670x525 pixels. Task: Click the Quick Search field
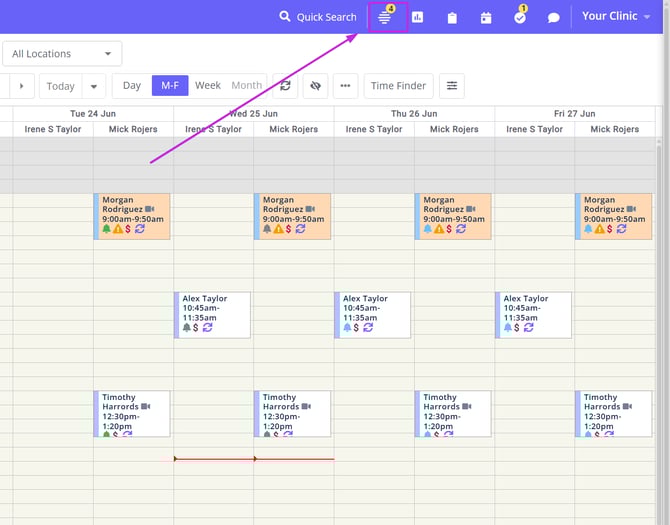318,17
